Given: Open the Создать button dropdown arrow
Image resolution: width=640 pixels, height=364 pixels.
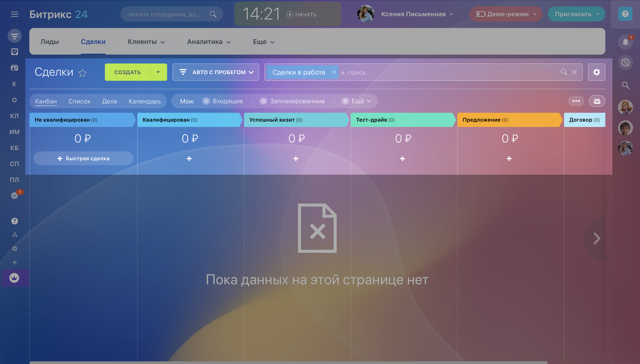Looking at the screenshot, I should [x=158, y=72].
